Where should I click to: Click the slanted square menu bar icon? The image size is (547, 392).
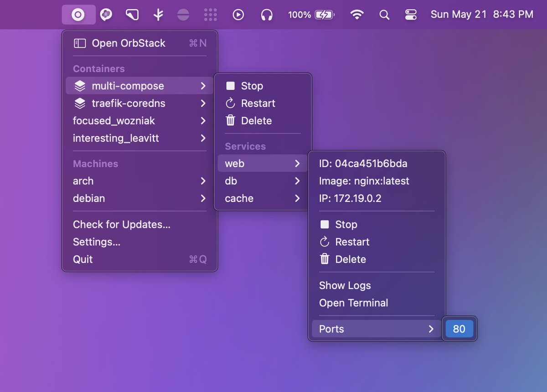tap(132, 15)
